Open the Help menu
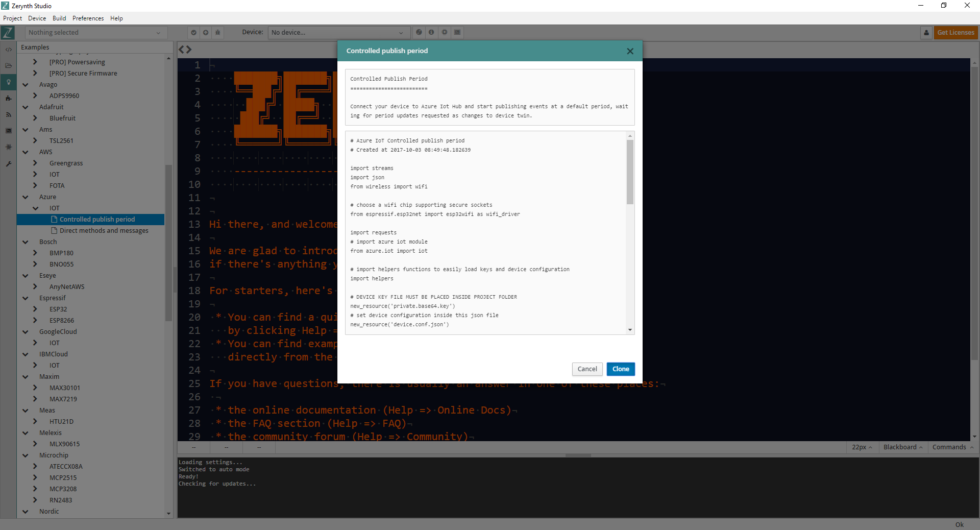Image resolution: width=980 pixels, height=530 pixels. click(116, 18)
